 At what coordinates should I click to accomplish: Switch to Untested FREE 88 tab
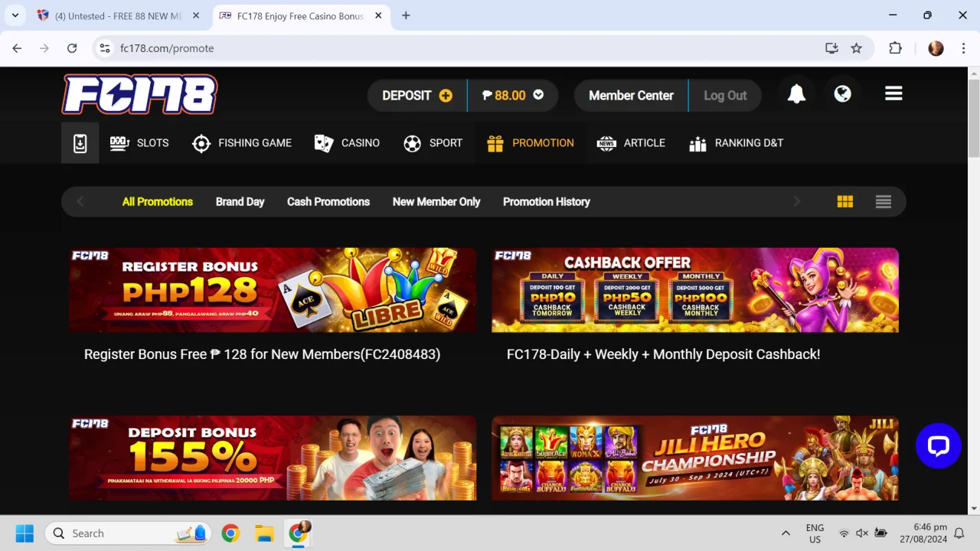click(119, 16)
